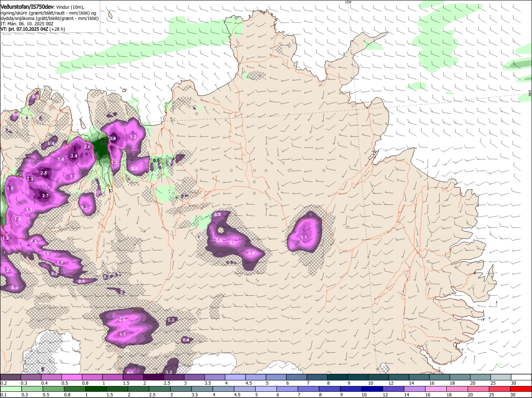Click the 1.0 snowfall value on the map
532x398 pixels.
pos(46,254)
